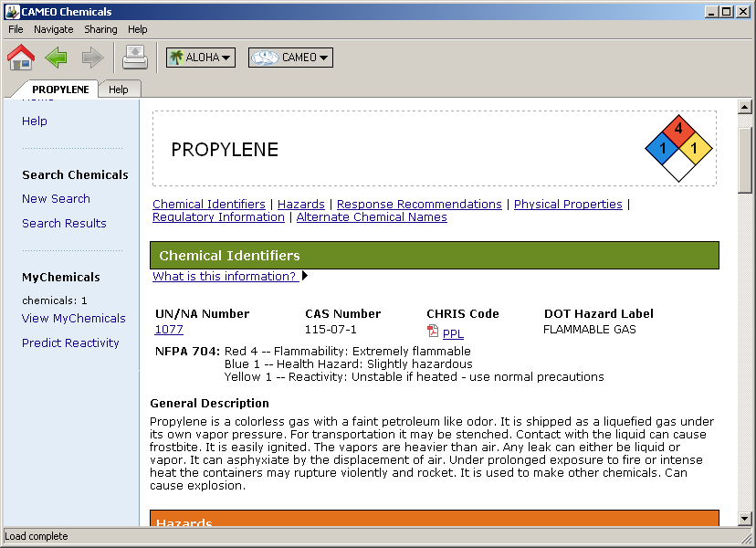The width and height of the screenshot is (756, 548).
Task: Click the grey Forward arrow
Action: point(92,58)
